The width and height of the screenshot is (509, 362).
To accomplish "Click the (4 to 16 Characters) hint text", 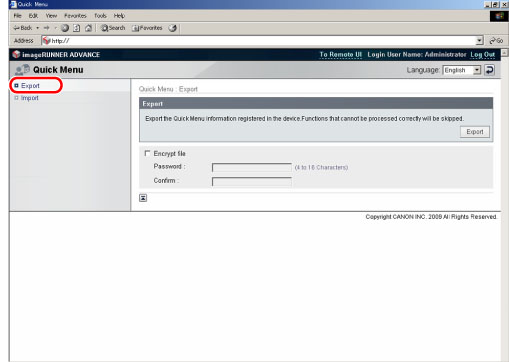I will [x=321, y=167].
